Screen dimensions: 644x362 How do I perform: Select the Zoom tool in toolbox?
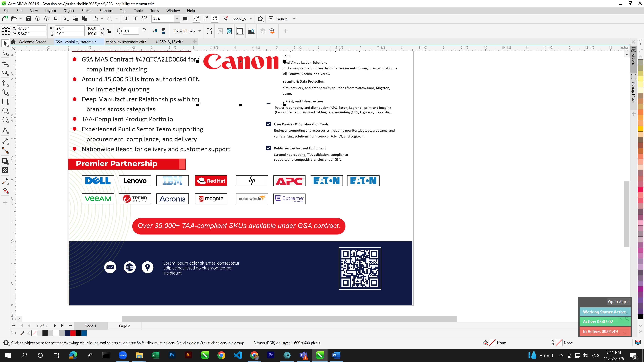tap(5, 73)
